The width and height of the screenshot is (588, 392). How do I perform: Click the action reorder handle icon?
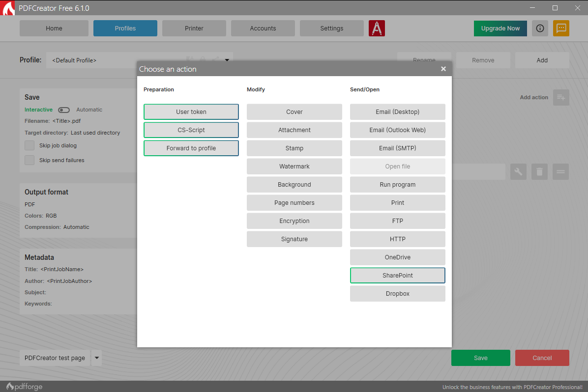(x=560, y=171)
